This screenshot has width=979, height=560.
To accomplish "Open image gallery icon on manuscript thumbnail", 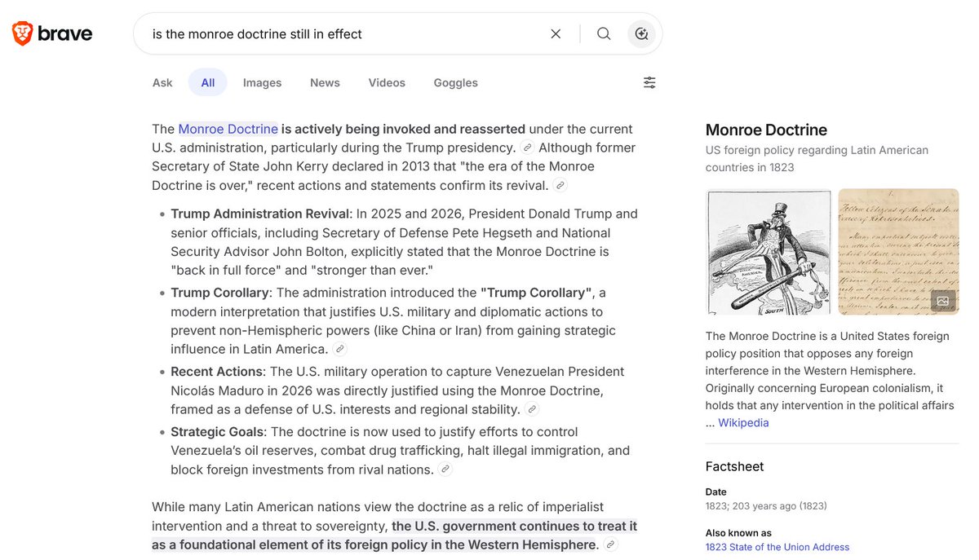I will click(943, 301).
